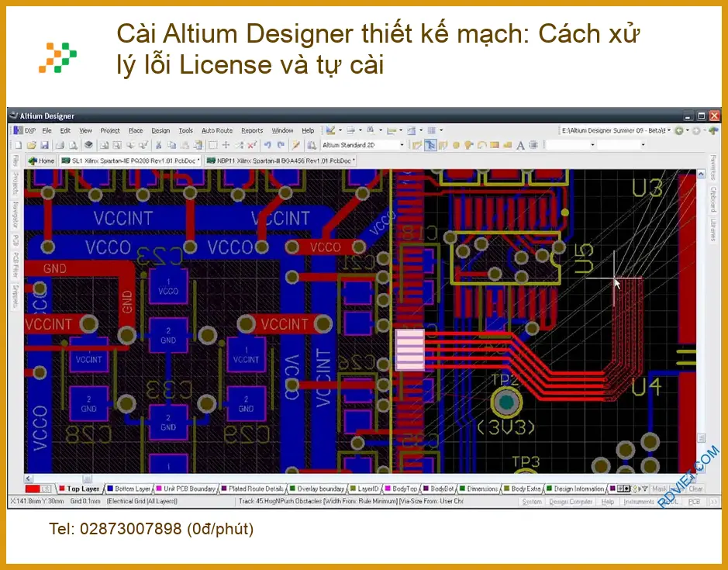Open the Reports menu
The height and width of the screenshot is (570, 728).
(252, 131)
